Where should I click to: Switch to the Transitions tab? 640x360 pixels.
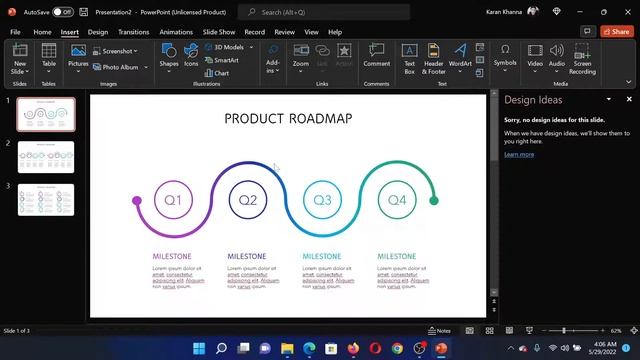133,32
